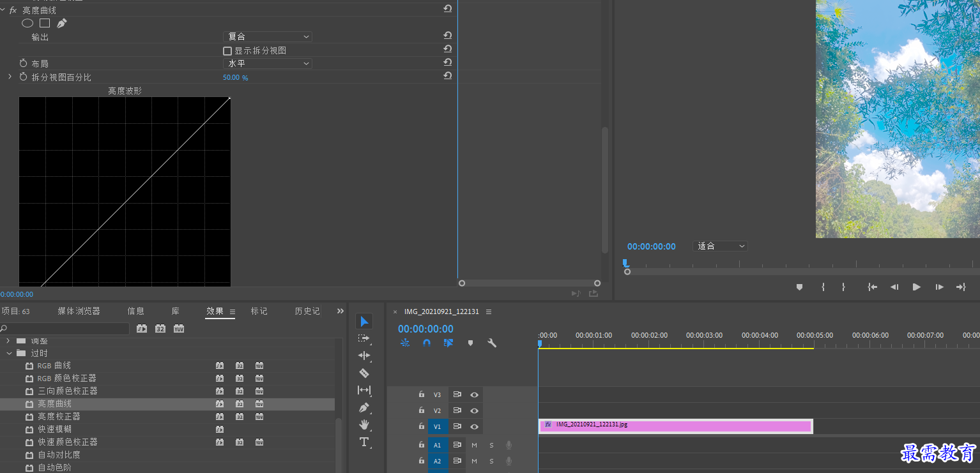
Task: Select the ellipse mask tool
Action: [x=27, y=23]
